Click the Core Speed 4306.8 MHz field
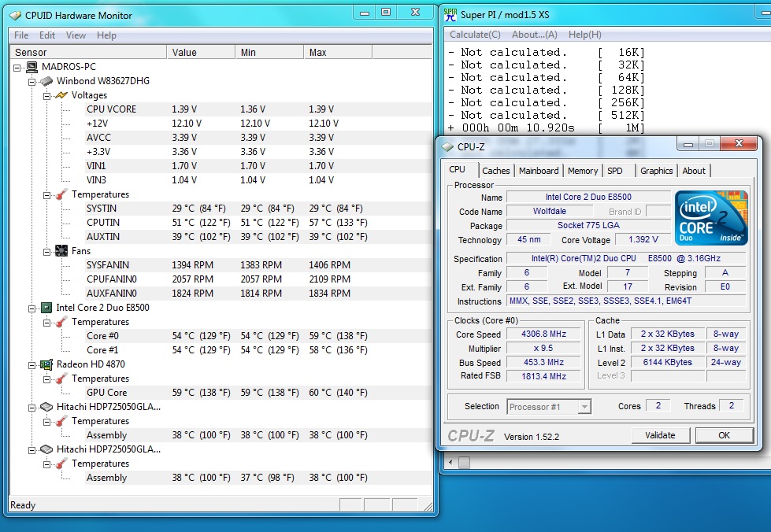The width and height of the screenshot is (771, 532). [x=544, y=334]
